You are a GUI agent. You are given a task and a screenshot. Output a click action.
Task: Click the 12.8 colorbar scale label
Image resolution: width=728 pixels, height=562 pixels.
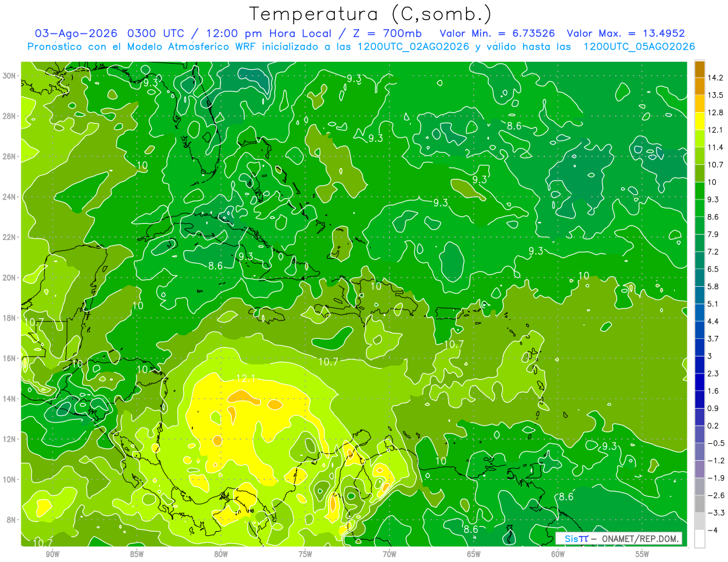715,112
